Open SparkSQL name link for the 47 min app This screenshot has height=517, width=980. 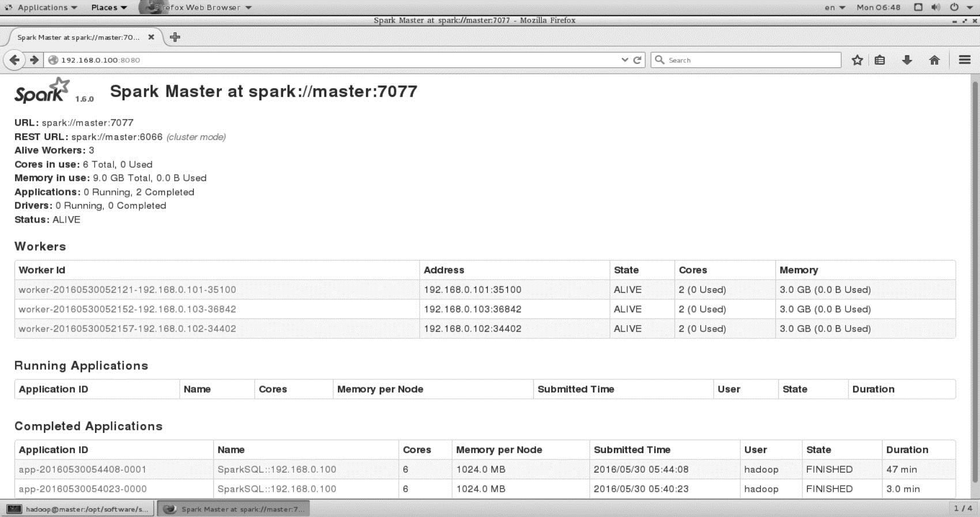point(277,469)
